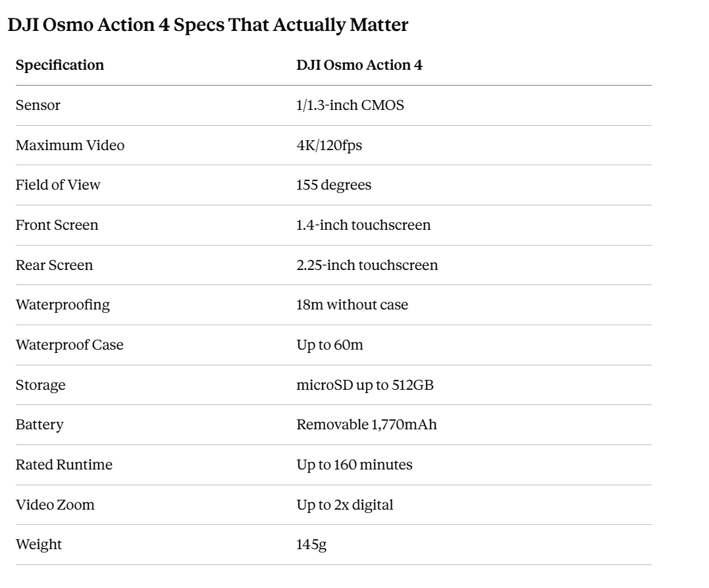Image resolution: width=709 pixels, height=588 pixels.
Task: Click the 1/1.3-inch CMOS value
Action: click(350, 105)
